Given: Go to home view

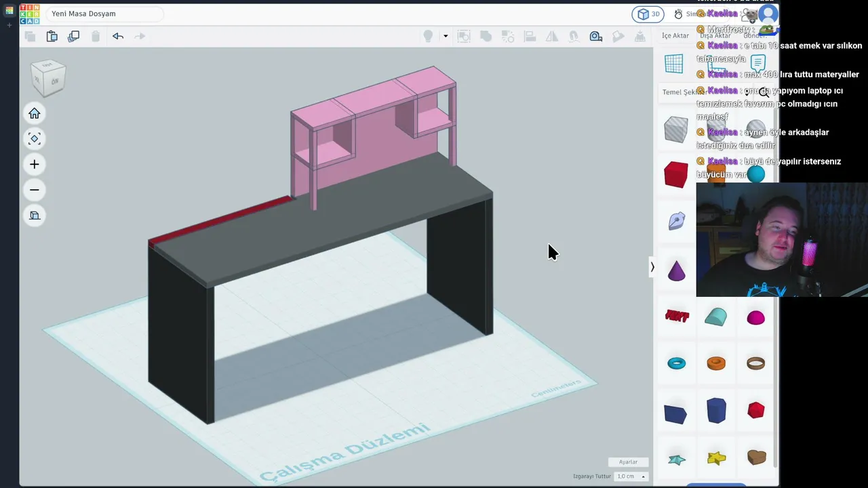Looking at the screenshot, I should (x=35, y=113).
